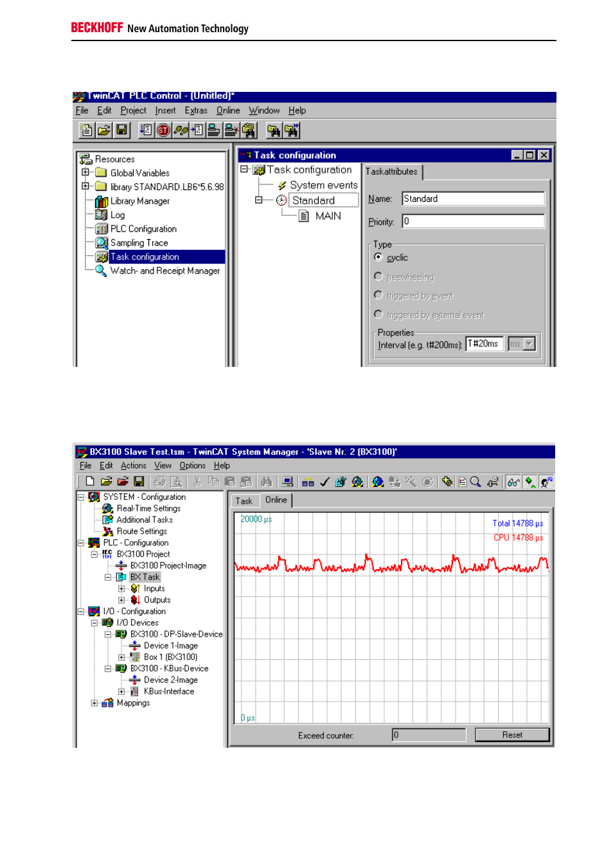Collapse the Standard task node
Image resolution: width=613 pixels, height=868 pixels.
coord(258,200)
